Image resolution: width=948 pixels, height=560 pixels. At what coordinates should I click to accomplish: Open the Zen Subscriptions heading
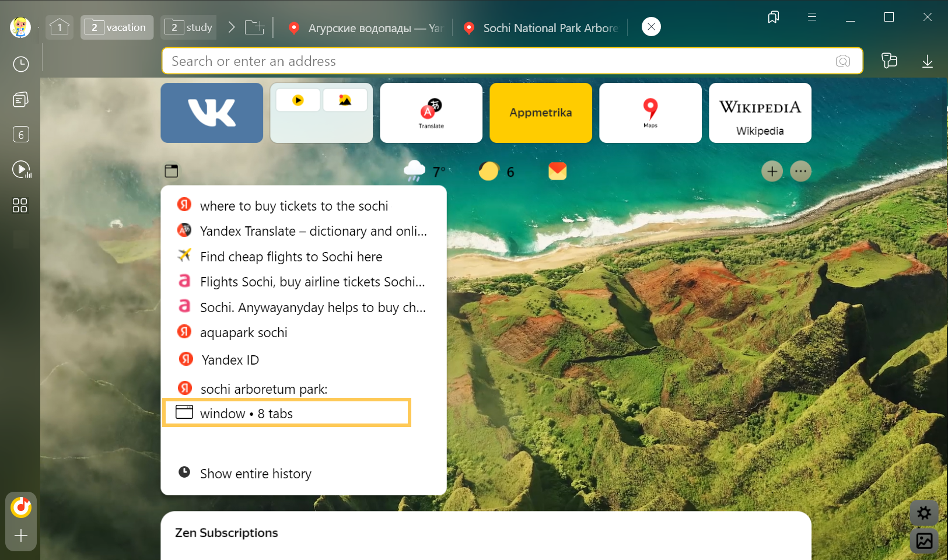coord(226,533)
